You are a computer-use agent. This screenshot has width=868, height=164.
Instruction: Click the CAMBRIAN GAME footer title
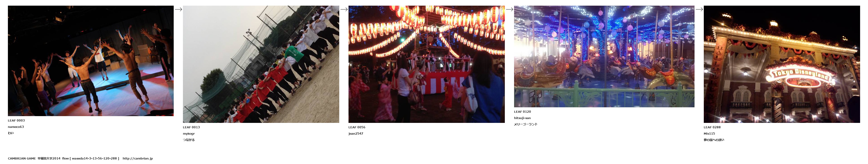pos(22,159)
